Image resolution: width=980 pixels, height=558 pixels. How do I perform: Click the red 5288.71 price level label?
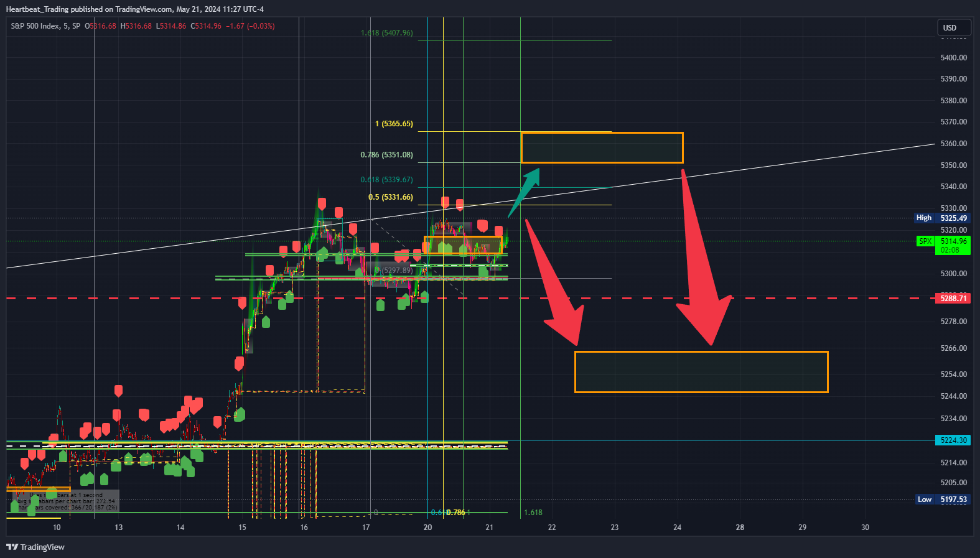(953, 299)
